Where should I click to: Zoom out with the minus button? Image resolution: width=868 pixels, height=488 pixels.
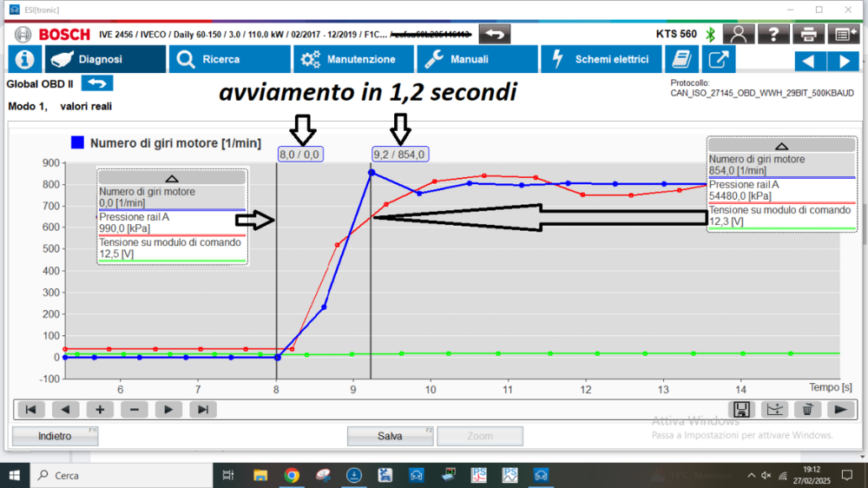point(134,409)
